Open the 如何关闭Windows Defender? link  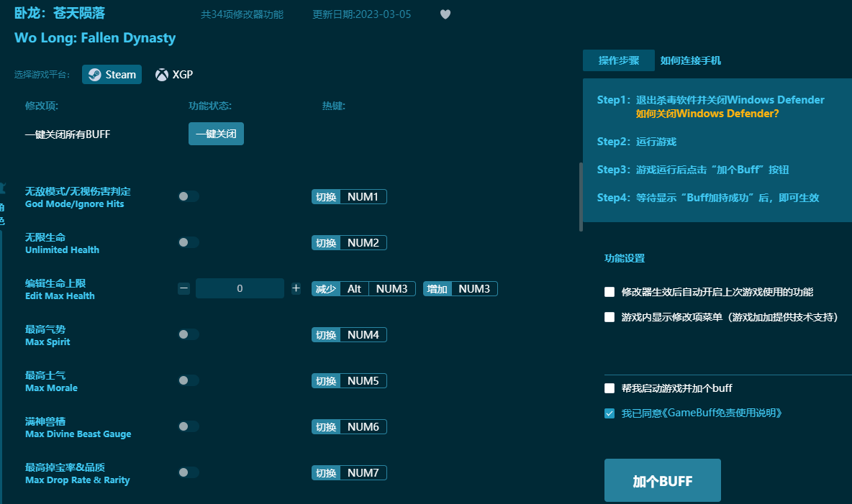point(707,114)
